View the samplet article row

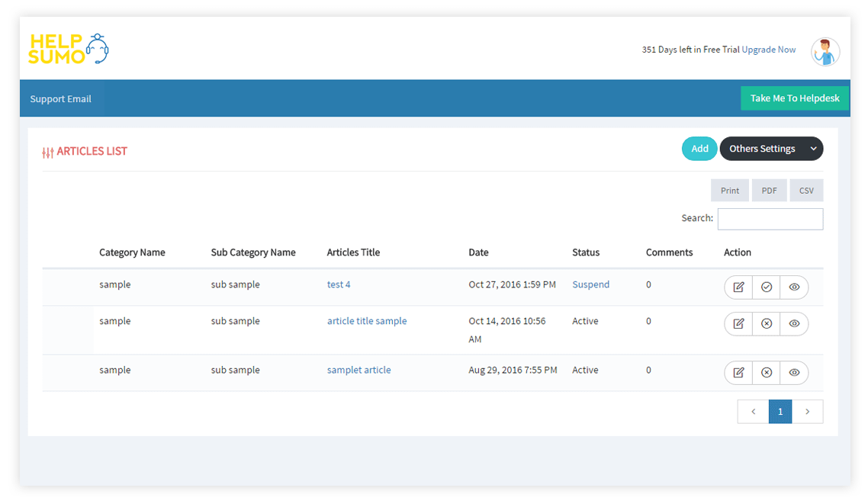(794, 372)
